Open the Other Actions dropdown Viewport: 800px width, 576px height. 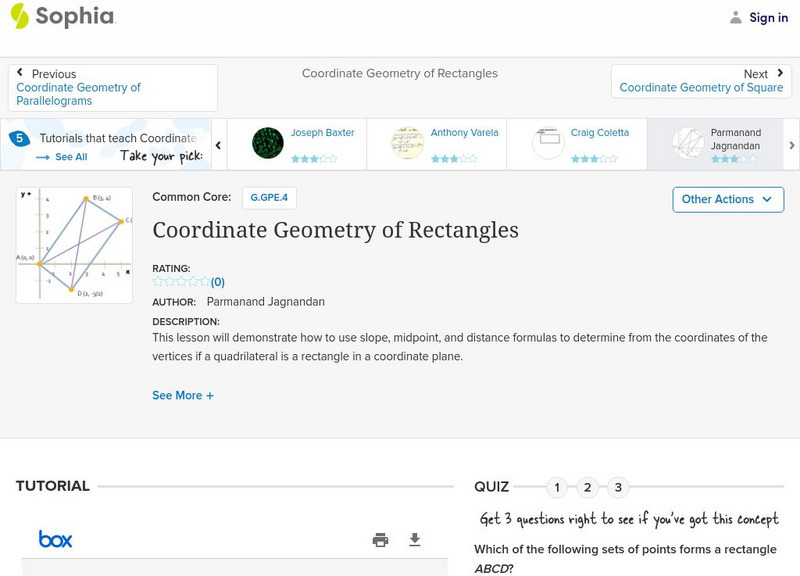[x=726, y=199]
